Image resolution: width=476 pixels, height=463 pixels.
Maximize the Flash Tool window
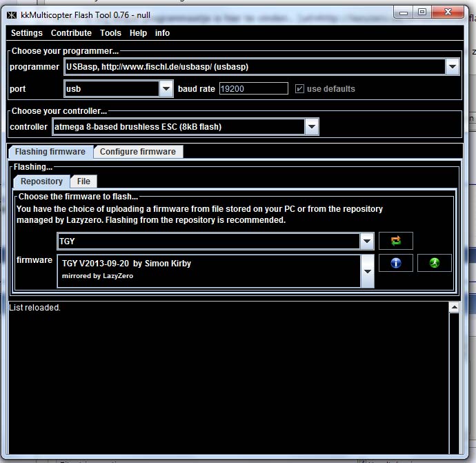pos(422,12)
